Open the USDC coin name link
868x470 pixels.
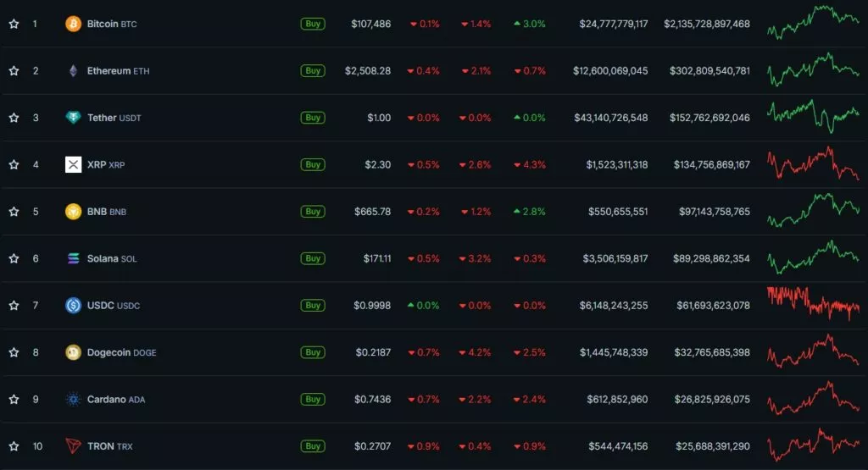[102, 306]
